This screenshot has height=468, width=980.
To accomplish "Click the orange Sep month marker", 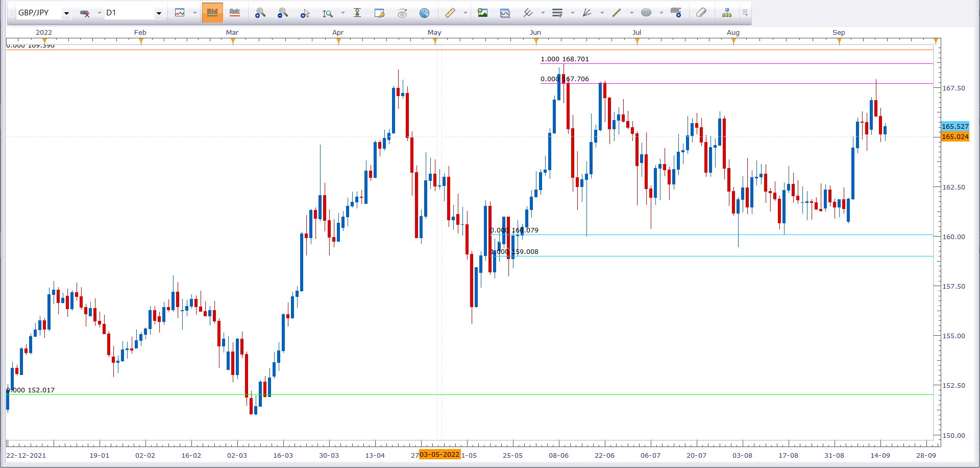I will pyautogui.click(x=839, y=41).
